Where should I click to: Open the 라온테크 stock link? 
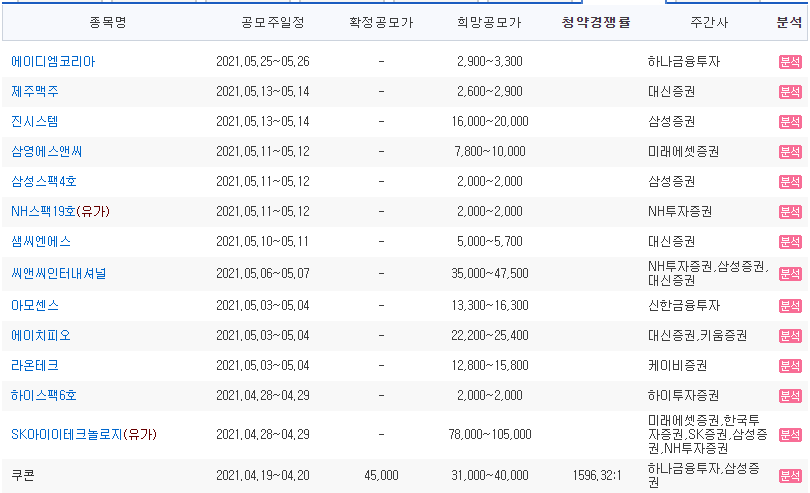(35, 365)
